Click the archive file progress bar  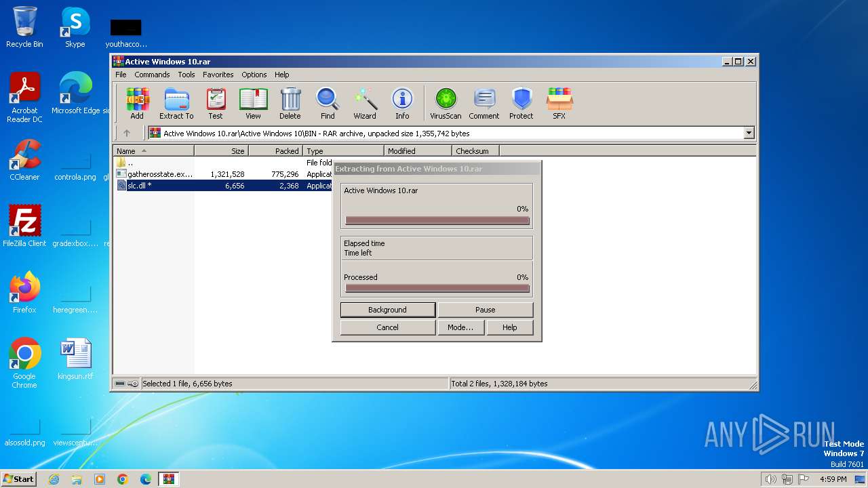coord(437,220)
